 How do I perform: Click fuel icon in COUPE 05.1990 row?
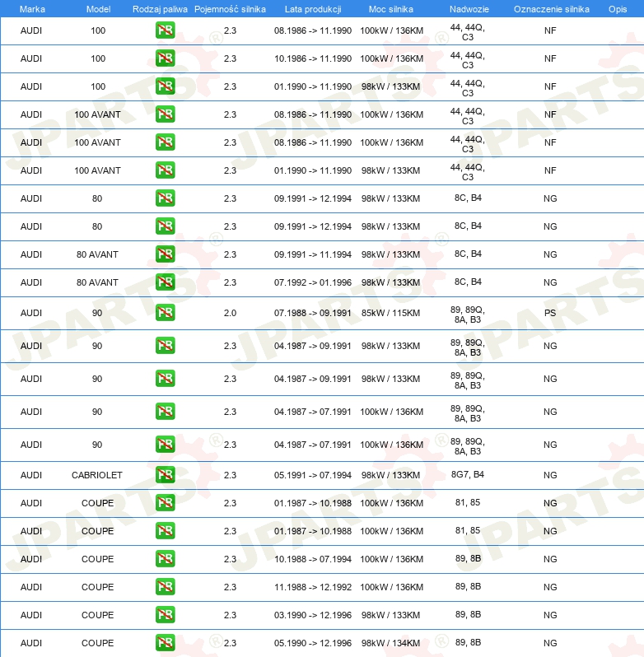tap(165, 643)
